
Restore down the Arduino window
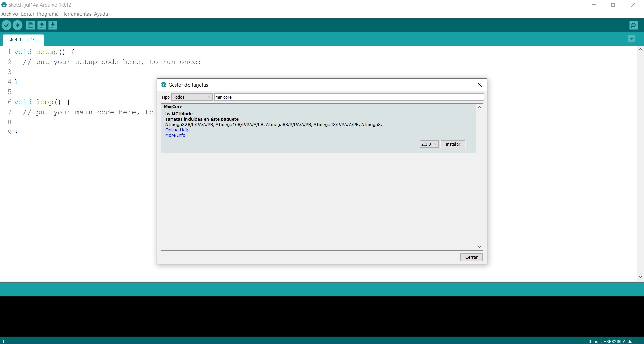613,5
